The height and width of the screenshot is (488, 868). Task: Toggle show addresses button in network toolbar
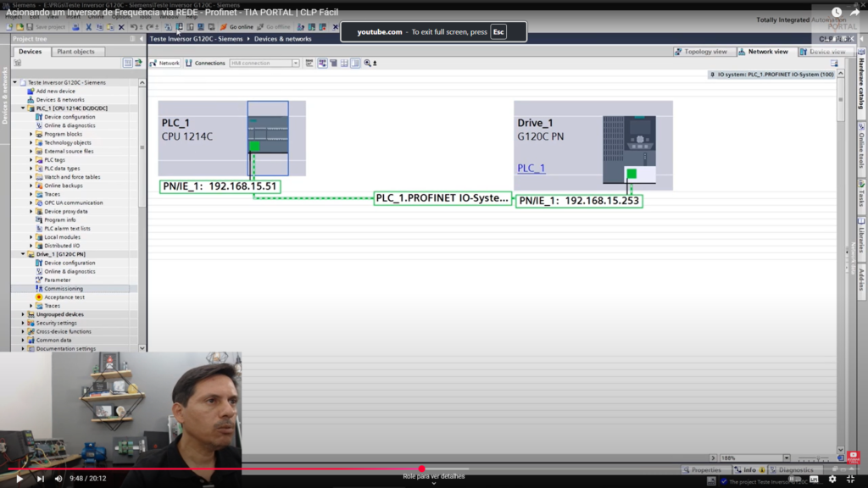click(322, 63)
